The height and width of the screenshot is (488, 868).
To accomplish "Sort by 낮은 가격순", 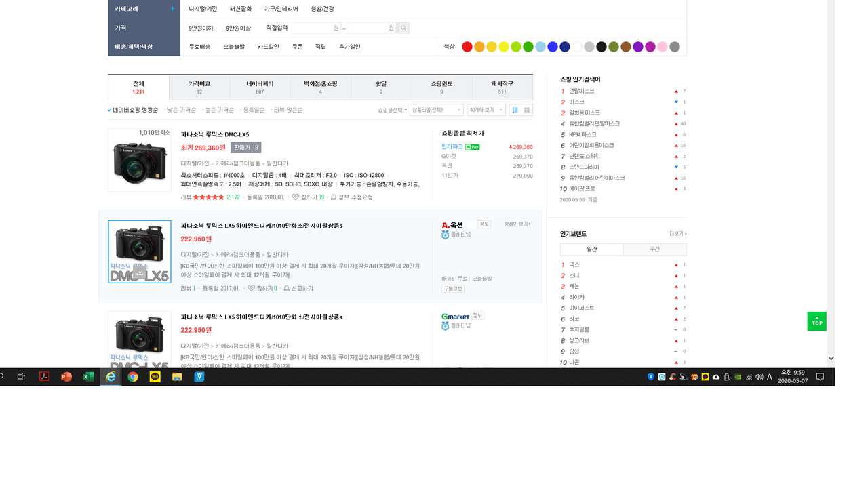I will coord(182,110).
